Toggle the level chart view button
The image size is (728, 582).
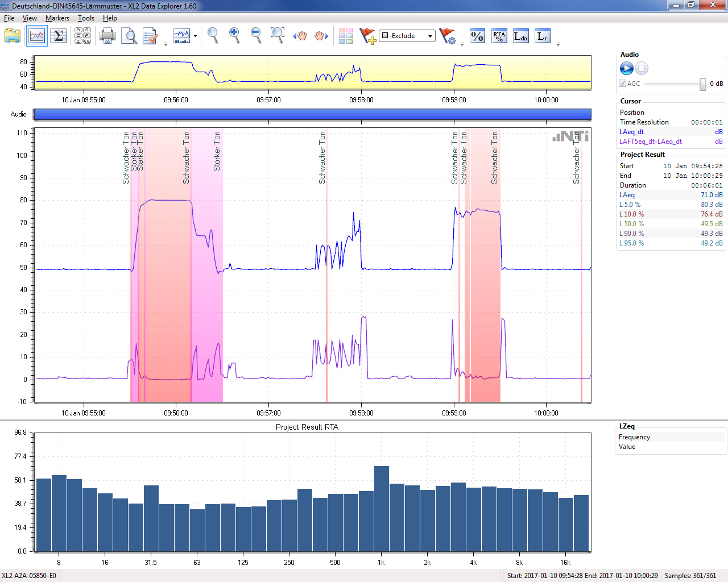click(37, 36)
